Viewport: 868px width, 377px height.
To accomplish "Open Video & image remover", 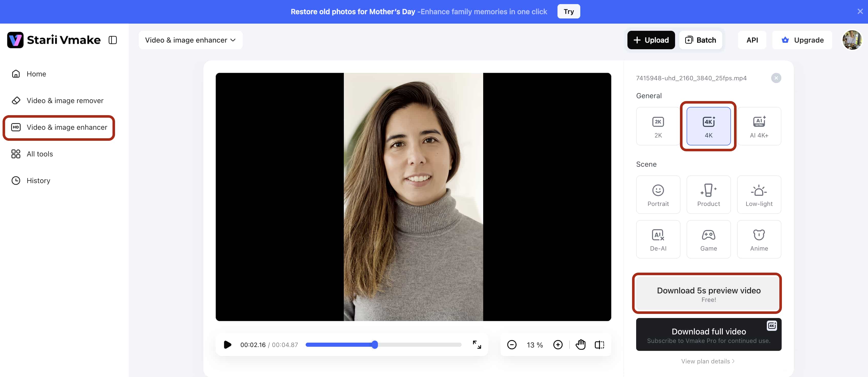I will tap(58, 101).
